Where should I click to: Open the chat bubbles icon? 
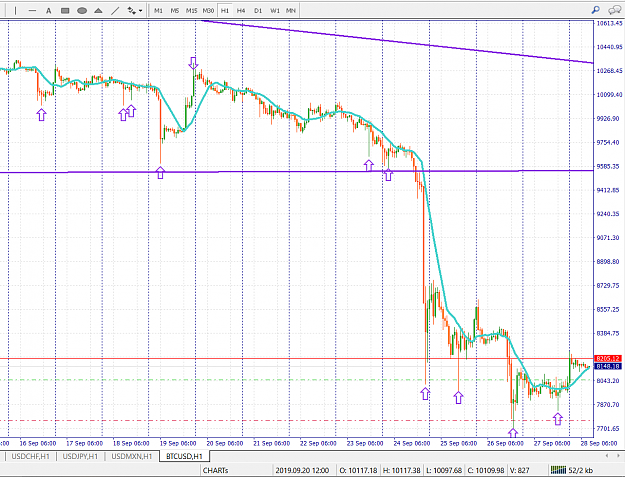(x=614, y=10)
